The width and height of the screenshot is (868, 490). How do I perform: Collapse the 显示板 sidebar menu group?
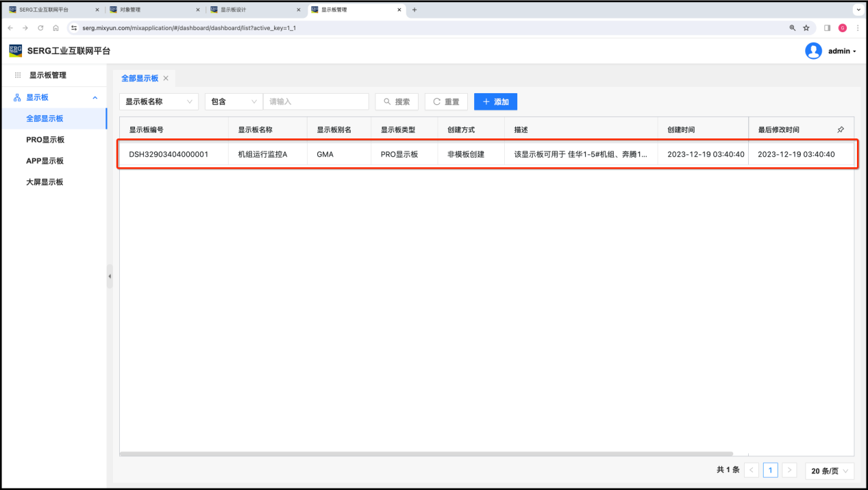point(95,98)
